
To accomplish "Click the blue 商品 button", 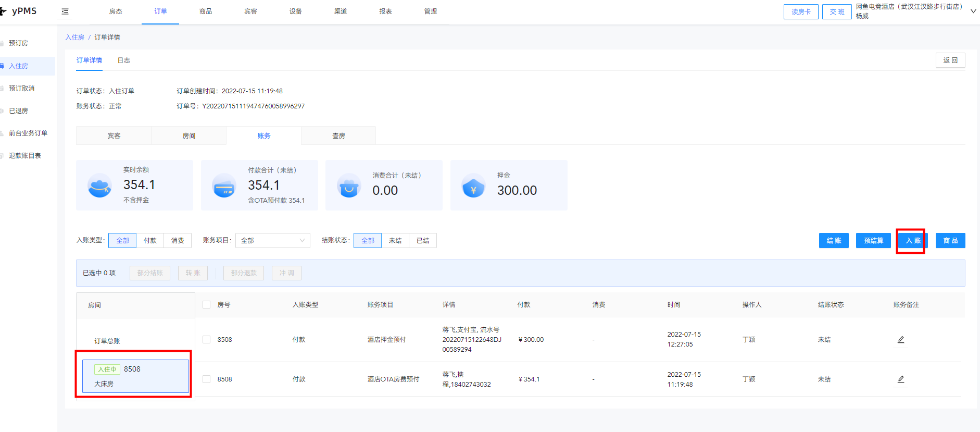I will click(x=950, y=240).
